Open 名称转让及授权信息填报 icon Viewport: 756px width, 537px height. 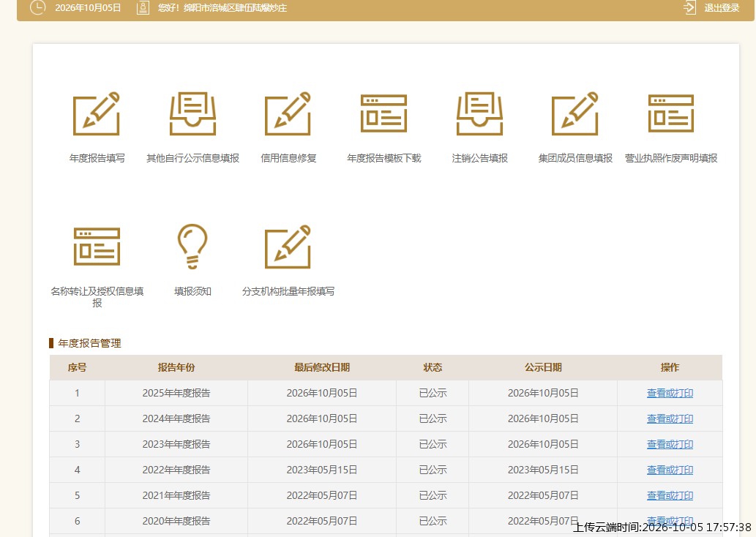click(97, 247)
